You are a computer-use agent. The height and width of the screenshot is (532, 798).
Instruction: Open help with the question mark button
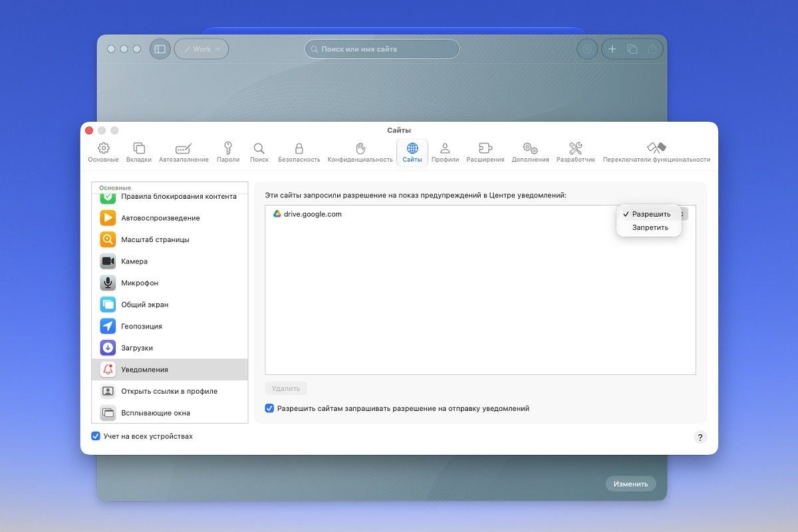tap(700, 437)
